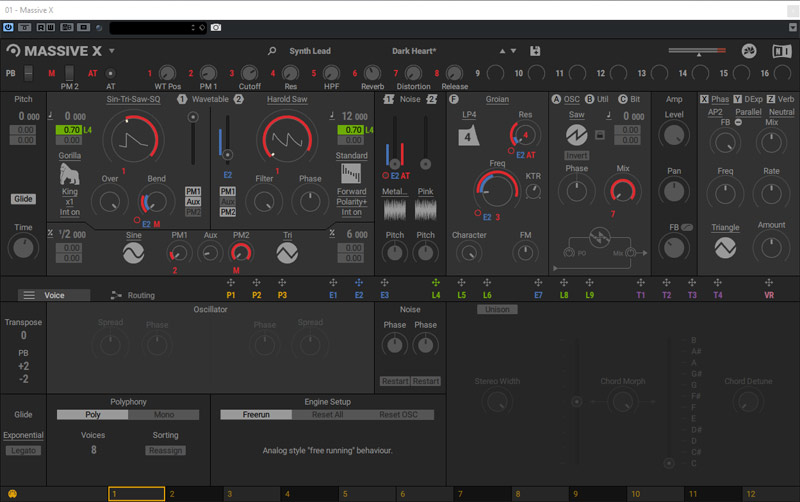Select the Sine wave modulator icon
This screenshot has width=800, height=502.
pyautogui.click(x=133, y=254)
